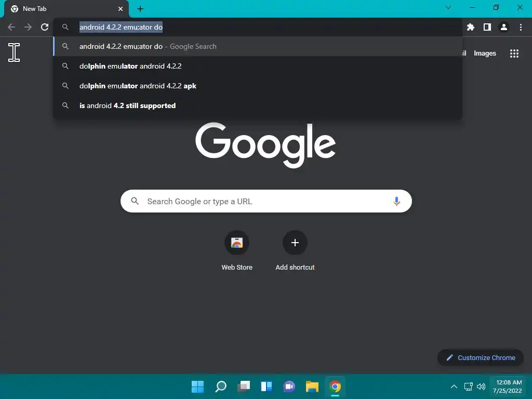This screenshot has width=532, height=399.
Task: Click the search icon in the address bar
Action: coord(65,27)
